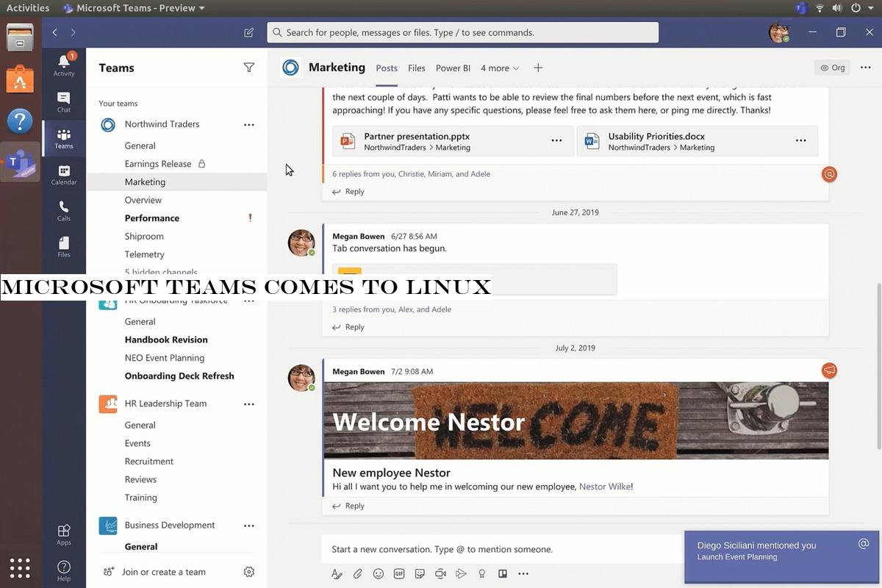Open the emoji picker

(379, 574)
